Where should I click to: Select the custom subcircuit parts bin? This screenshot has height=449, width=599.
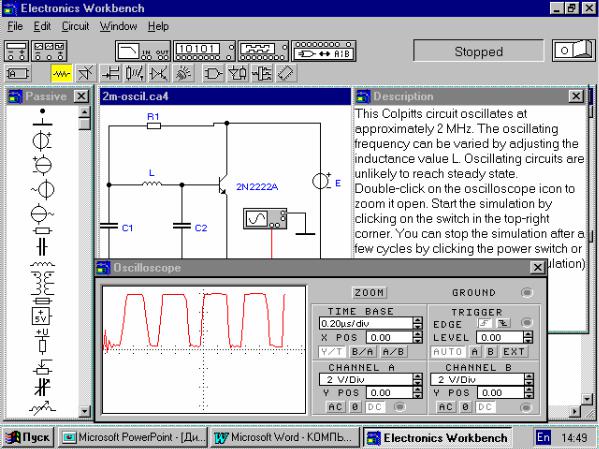(x=18, y=73)
